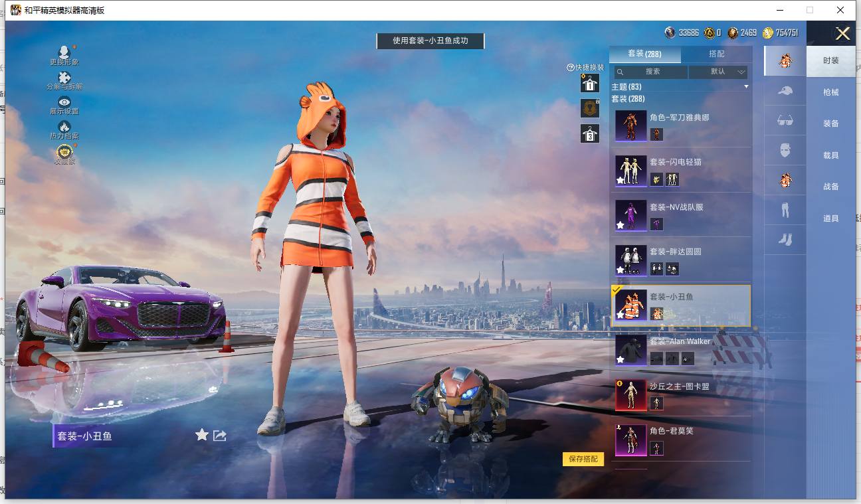
Task: Click the 33686 currency amount
Action: (x=689, y=33)
